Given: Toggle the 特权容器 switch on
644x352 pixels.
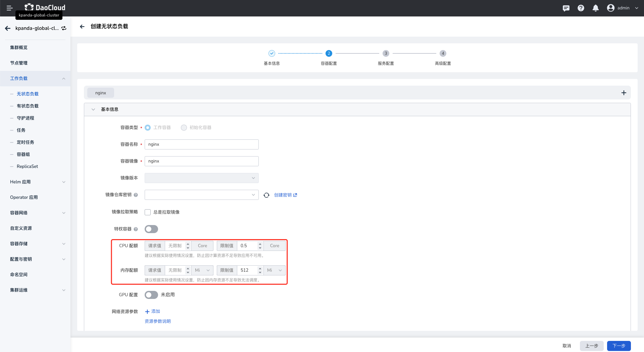Looking at the screenshot, I should point(151,229).
